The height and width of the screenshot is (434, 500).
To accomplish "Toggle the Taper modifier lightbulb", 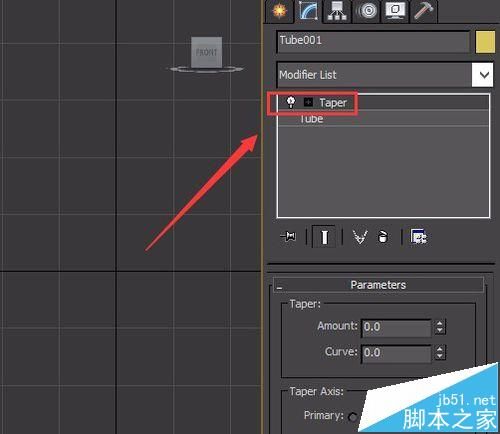I will tap(291, 102).
